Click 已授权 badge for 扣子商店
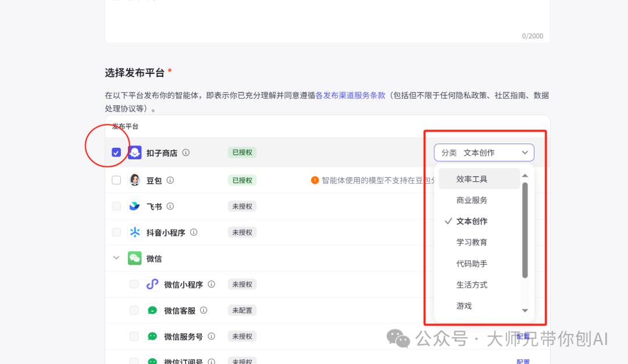This screenshot has width=628, height=364. pyautogui.click(x=242, y=152)
